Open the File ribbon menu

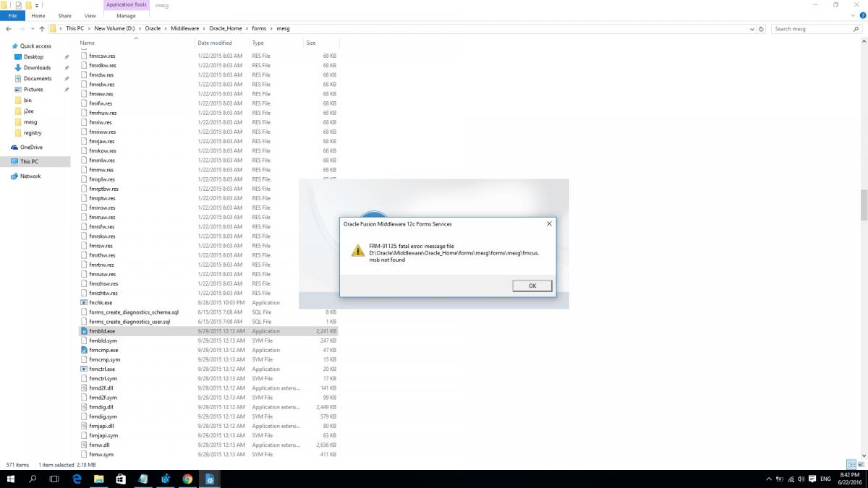tap(12, 15)
